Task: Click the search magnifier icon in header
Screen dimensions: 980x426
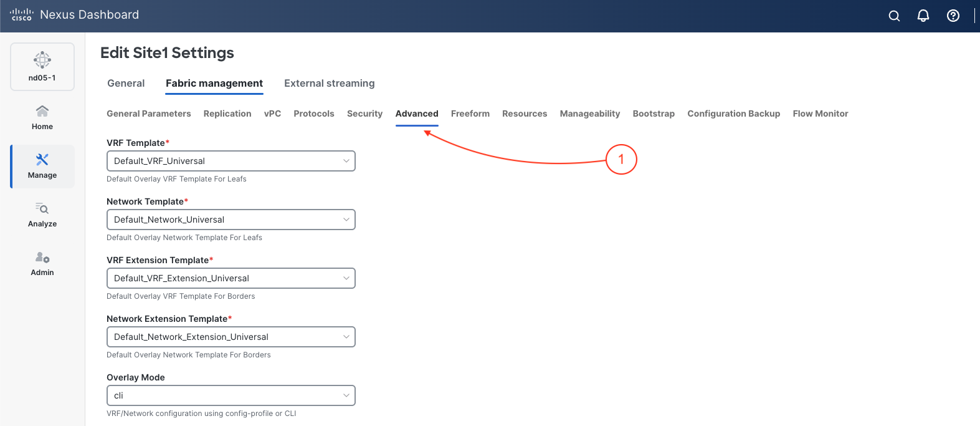Action: pyautogui.click(x=894, y=16)
